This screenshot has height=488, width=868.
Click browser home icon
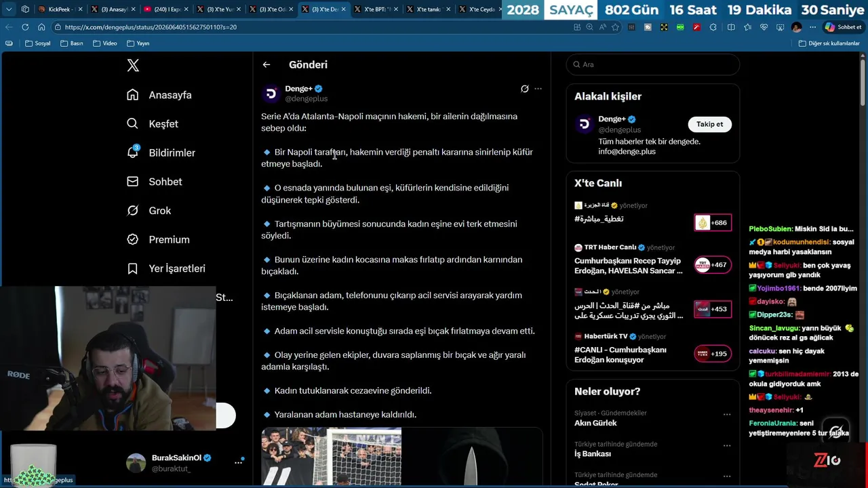41,27
